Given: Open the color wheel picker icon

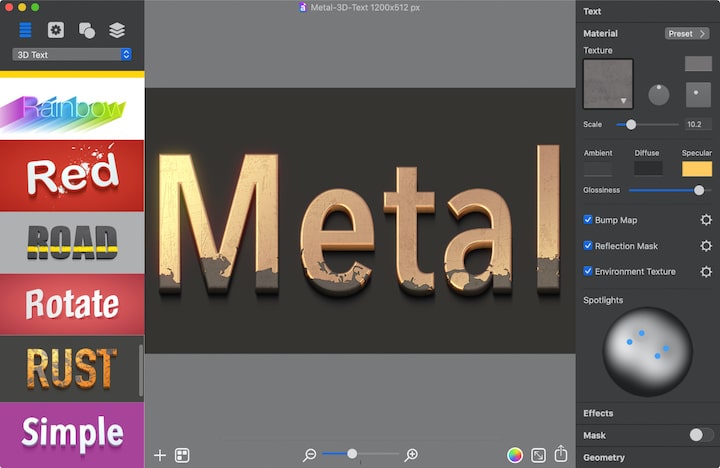Looking at the screenshot, I should (515, 455).
